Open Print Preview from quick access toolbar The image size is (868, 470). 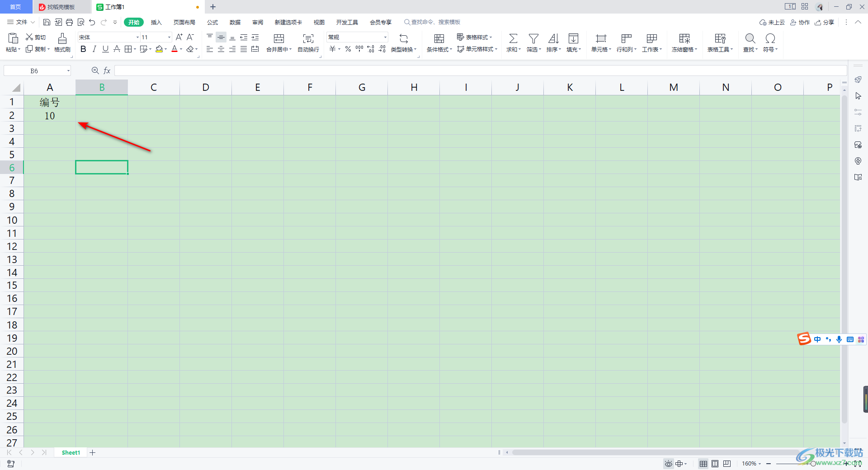pos(81,22)
